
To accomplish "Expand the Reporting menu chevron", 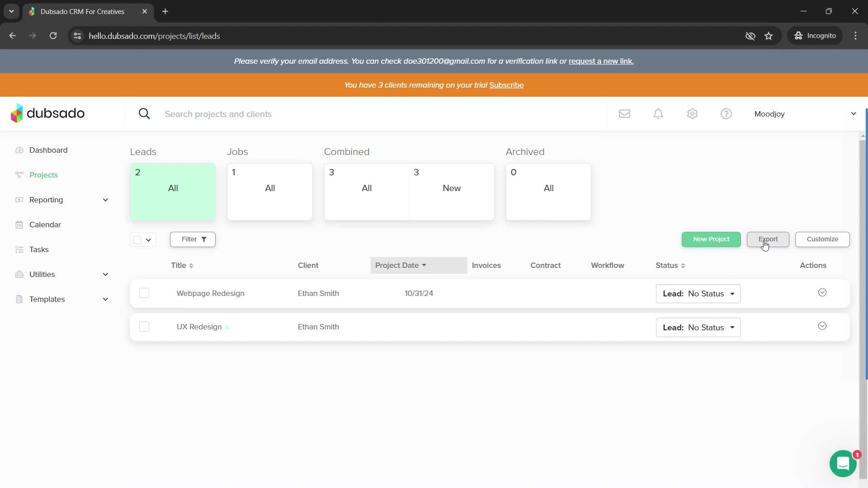I will pos(105,200).
